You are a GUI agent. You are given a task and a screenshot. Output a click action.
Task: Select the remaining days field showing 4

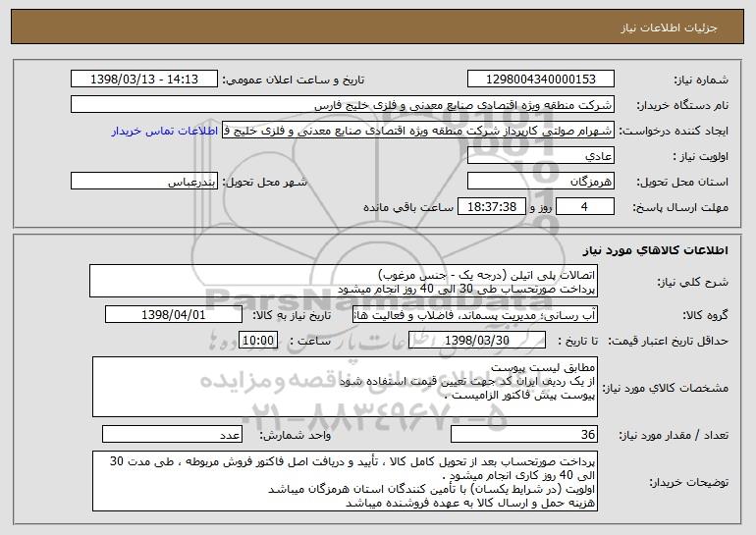tap(585, 207)
